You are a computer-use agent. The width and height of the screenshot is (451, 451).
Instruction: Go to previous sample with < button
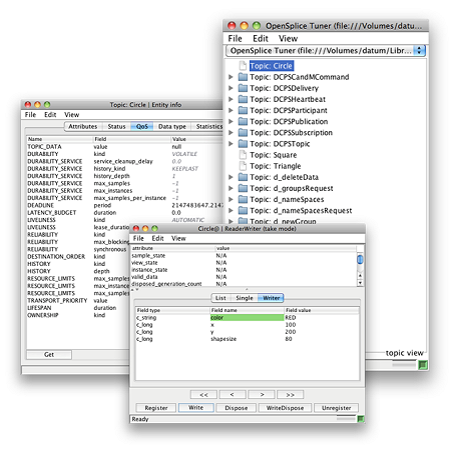232,394
